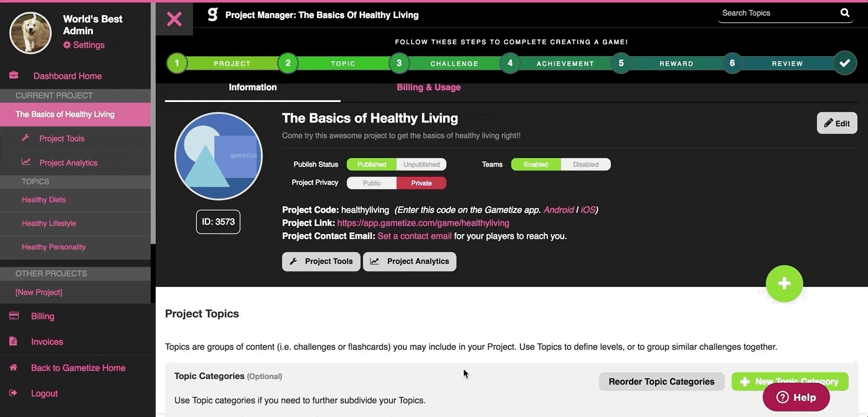Click the Project Analytics button under project info
The width and height of the screenshot is (868, 417).
point(410,261)
